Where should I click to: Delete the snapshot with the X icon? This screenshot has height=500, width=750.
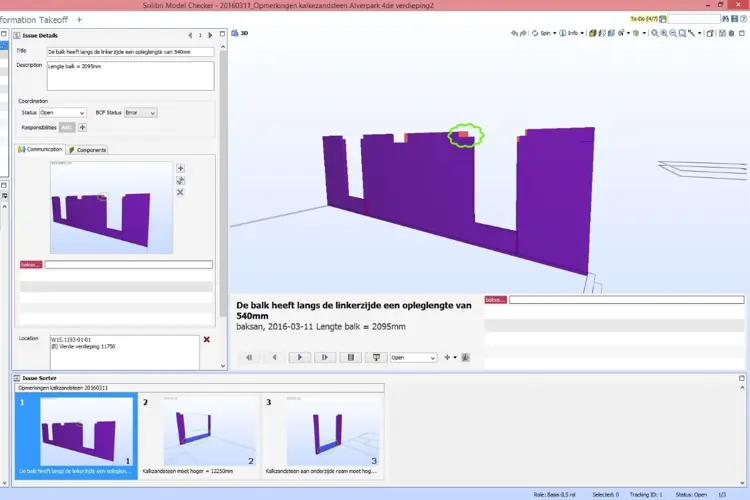pos(180,192)
